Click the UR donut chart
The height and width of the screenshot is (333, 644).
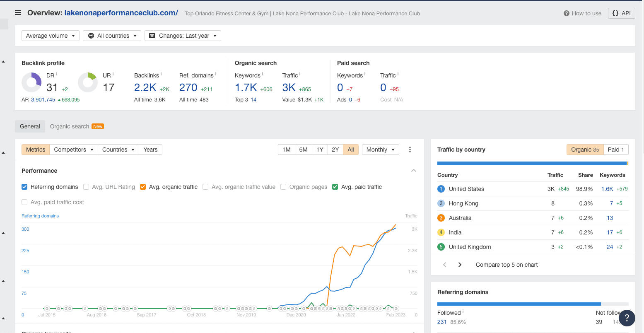tap(88, 82)
